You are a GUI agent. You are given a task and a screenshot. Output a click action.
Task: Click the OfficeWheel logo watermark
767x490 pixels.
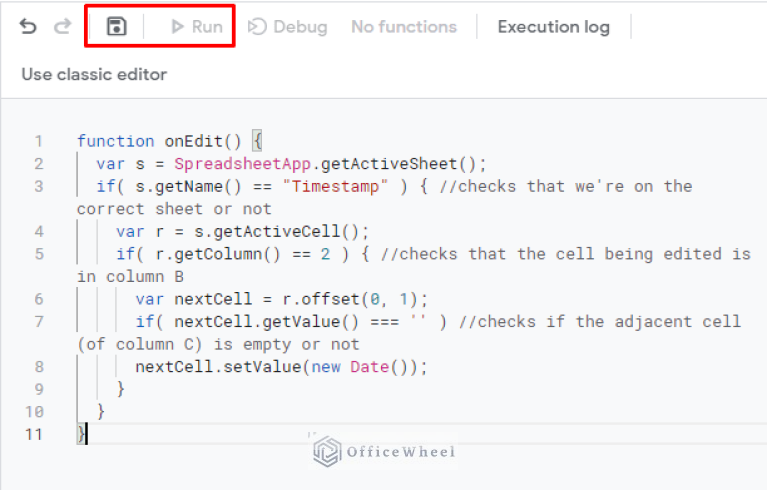tap(385, 452)
